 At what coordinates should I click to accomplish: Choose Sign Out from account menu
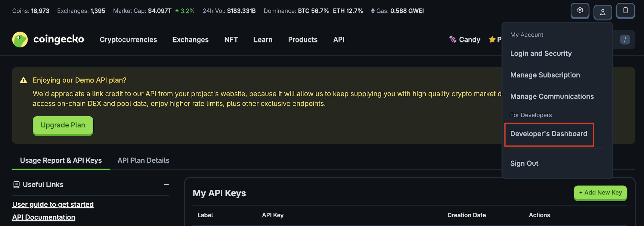click(x=524, y=163)
